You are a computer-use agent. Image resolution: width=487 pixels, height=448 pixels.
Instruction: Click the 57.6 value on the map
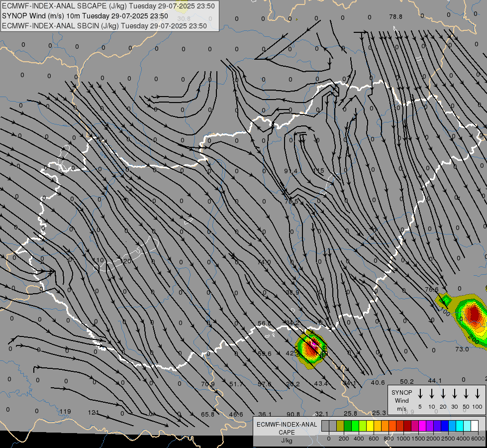264,384
